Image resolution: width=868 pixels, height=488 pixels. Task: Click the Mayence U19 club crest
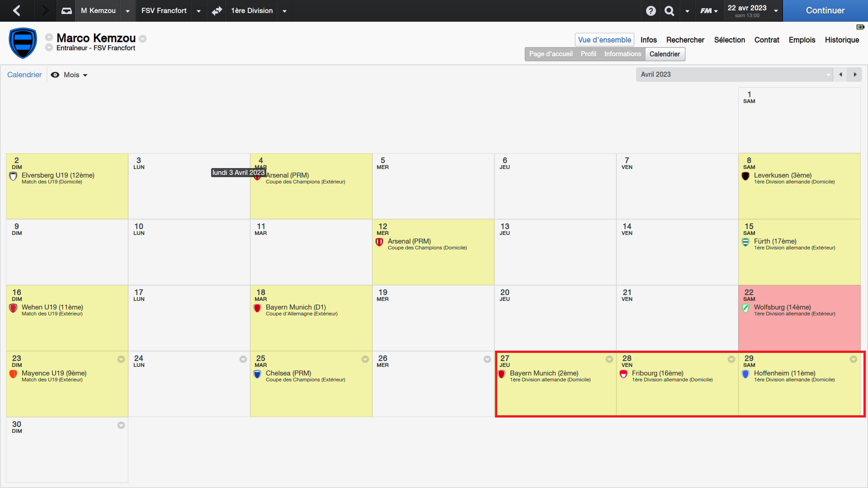14,374
